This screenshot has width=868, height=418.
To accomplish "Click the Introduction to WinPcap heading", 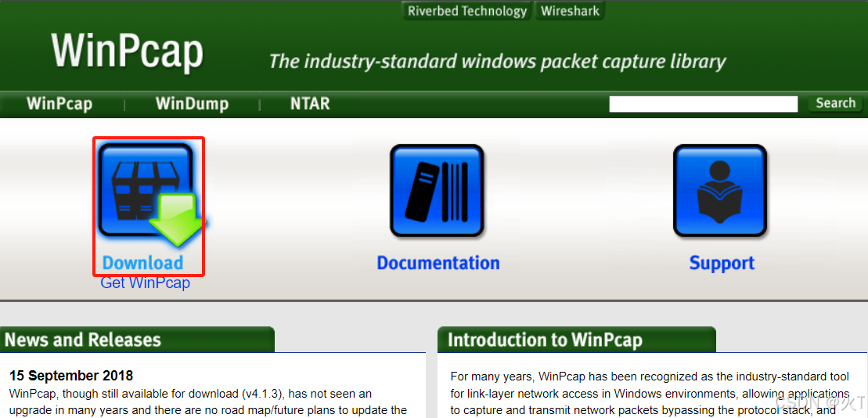I will click(x=546, y=340).
